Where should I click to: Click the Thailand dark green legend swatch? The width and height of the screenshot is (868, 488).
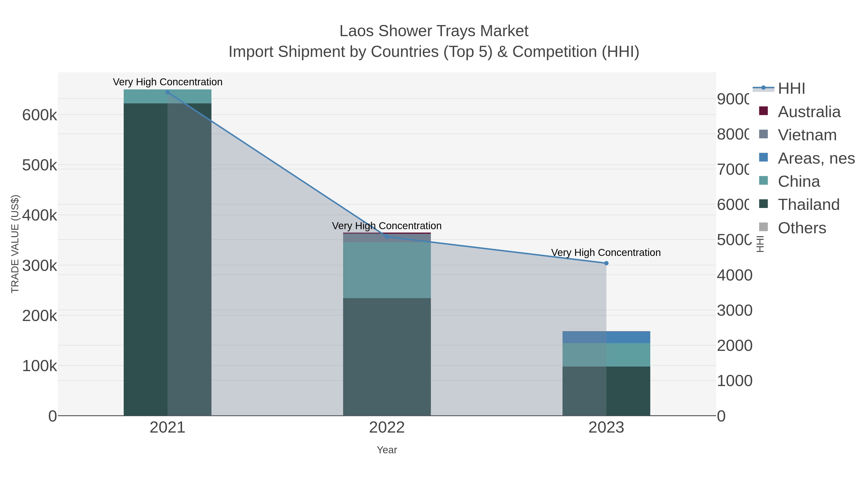[x=763, y=204]
